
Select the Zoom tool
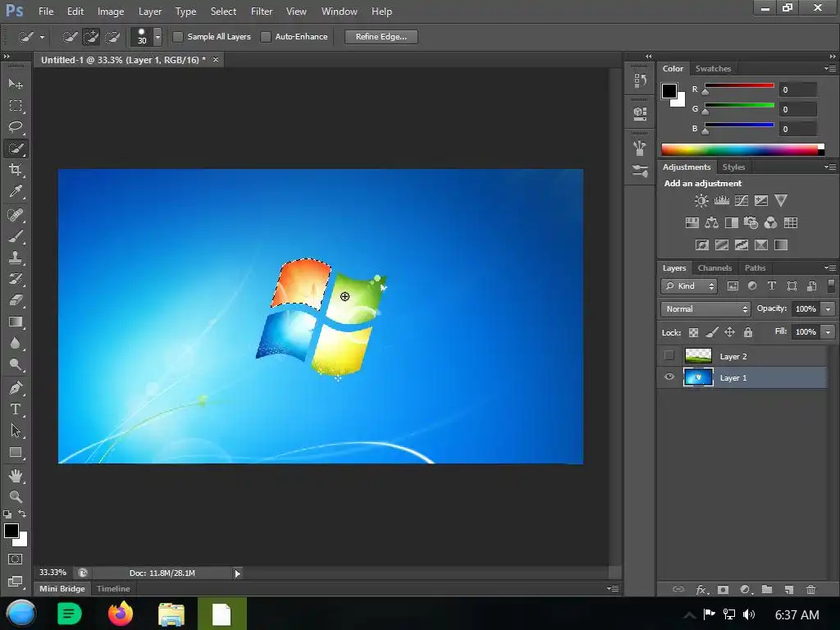point(16,496)
